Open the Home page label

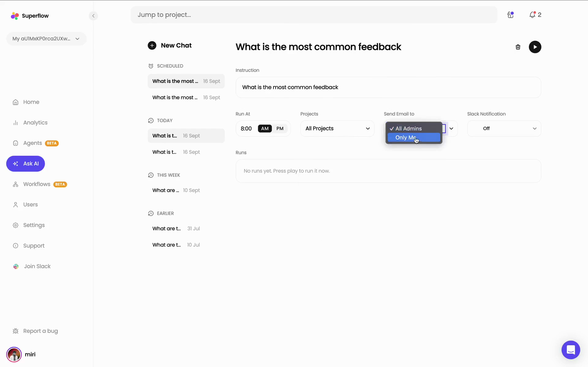(x=31, y=102)
